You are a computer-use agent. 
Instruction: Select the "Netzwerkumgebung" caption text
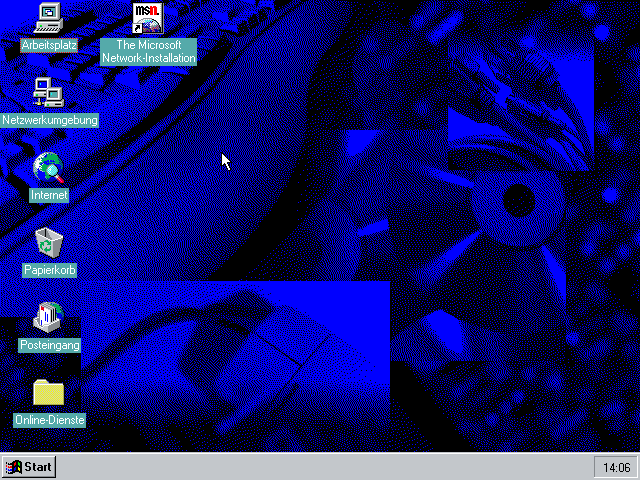pyautogui.click(x=49, y=120)
